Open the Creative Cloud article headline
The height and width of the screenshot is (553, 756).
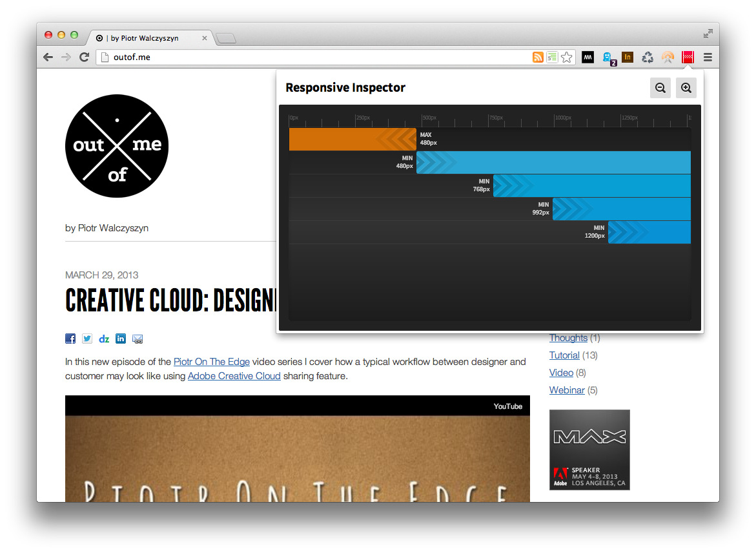(x=171, y=300)
